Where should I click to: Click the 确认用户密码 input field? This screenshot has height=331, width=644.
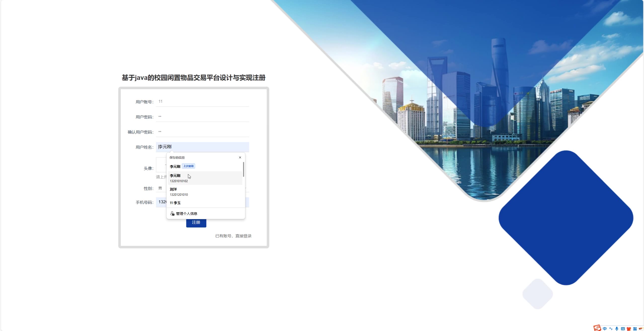tap(202, 132)
